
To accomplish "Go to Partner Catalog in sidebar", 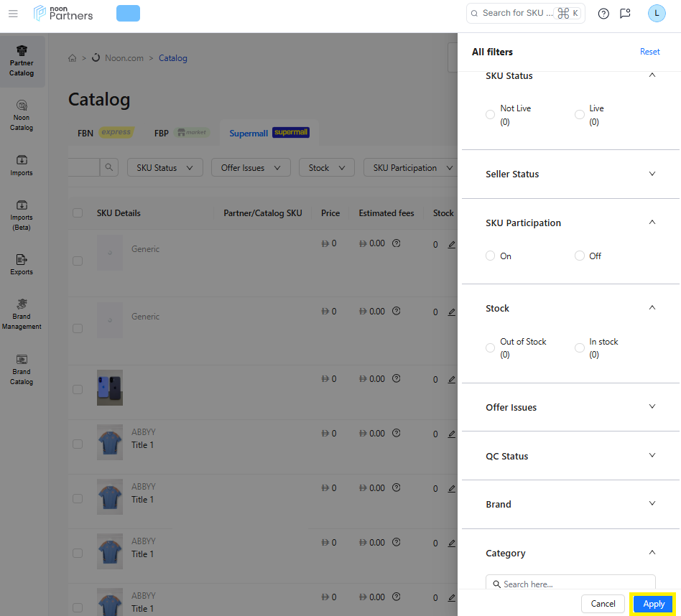I will [x=22, y=61].
